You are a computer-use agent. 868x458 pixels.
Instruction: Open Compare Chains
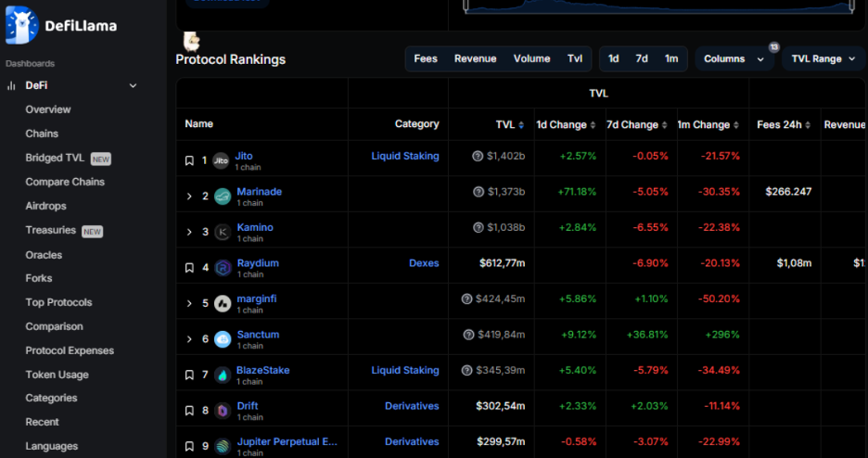[65, 182]
